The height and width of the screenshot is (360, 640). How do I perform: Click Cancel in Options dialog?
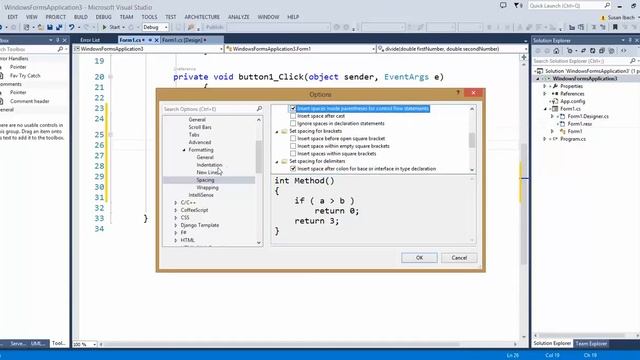pyautogui.click(x=459, y=258)
